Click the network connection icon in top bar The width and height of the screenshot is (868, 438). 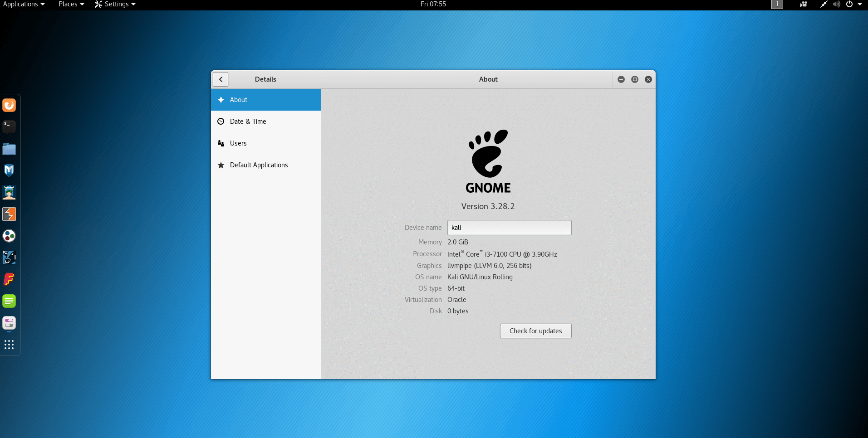pos(824,4)
